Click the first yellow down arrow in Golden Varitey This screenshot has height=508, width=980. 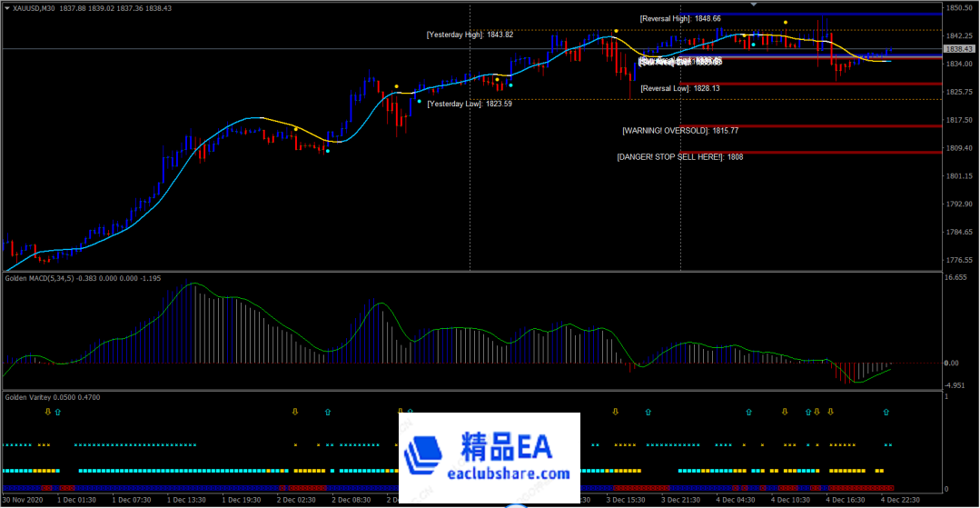click(x=49, y=413)
